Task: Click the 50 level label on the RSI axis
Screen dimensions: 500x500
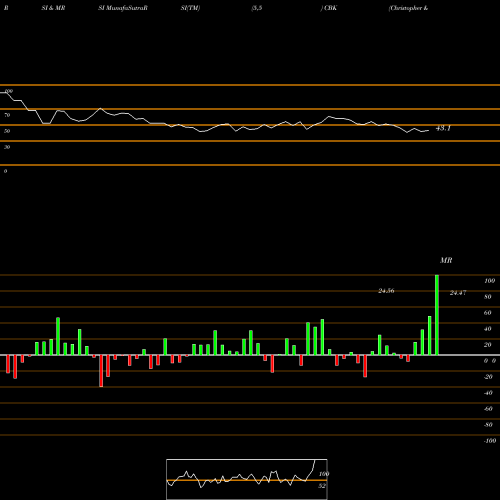Action: point(7,131)
